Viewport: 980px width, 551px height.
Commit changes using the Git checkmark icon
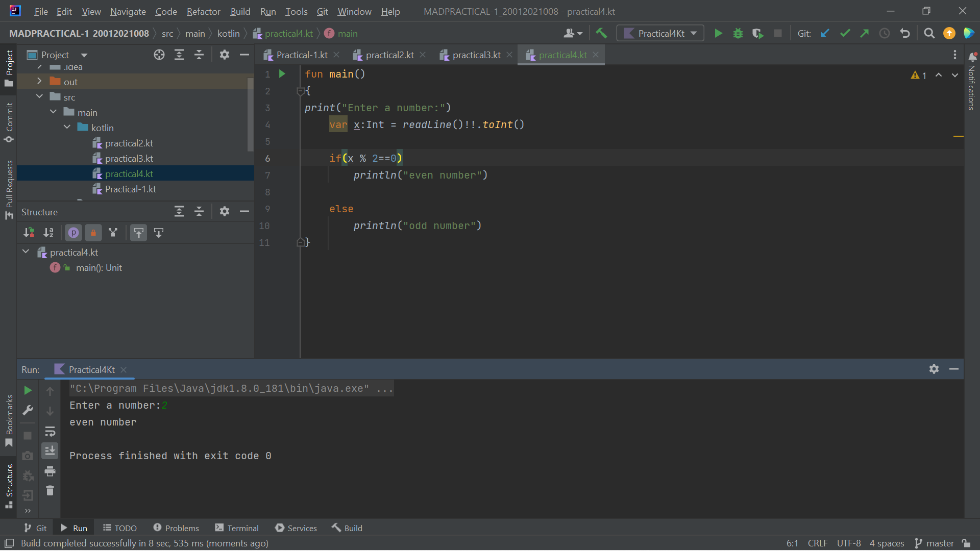tap(845, 34)
